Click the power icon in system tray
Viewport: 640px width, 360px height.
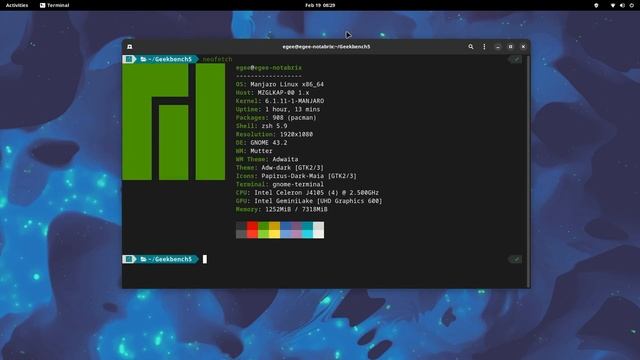click(631, 5)
